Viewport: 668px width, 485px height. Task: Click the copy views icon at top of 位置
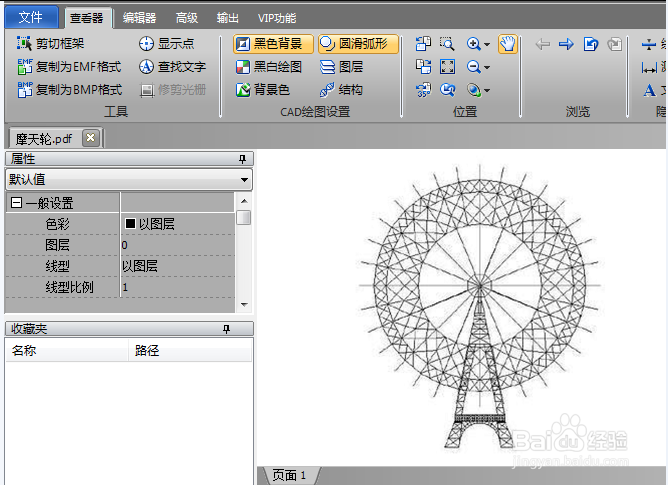pyautogui.click(x=423, y=43)
